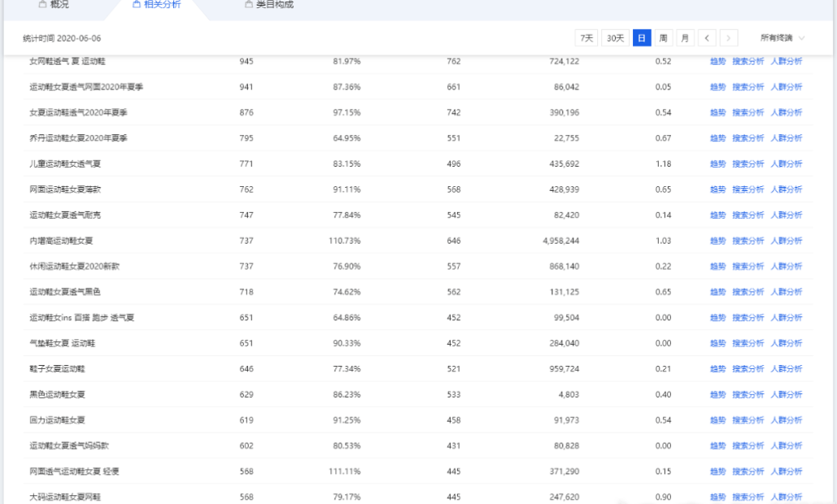Screen dimensions: 837x504
Task: Click the next date arrow icon
Action: pos(729,38)
